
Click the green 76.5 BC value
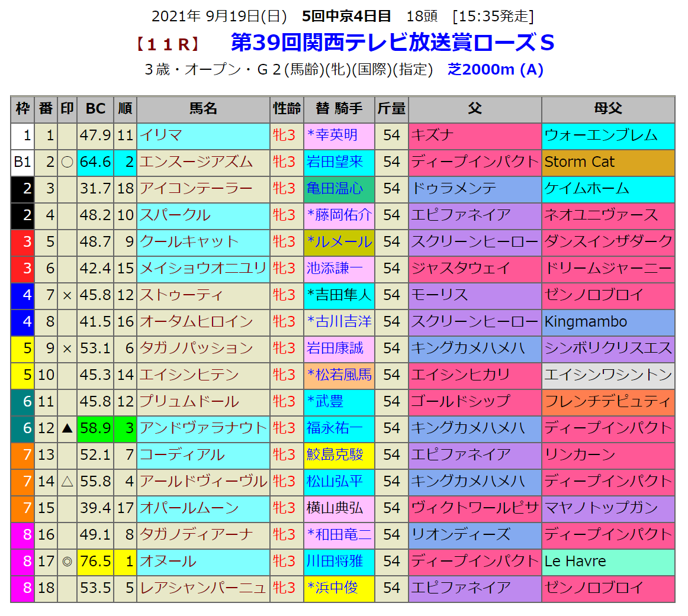[x=95, y=561]
